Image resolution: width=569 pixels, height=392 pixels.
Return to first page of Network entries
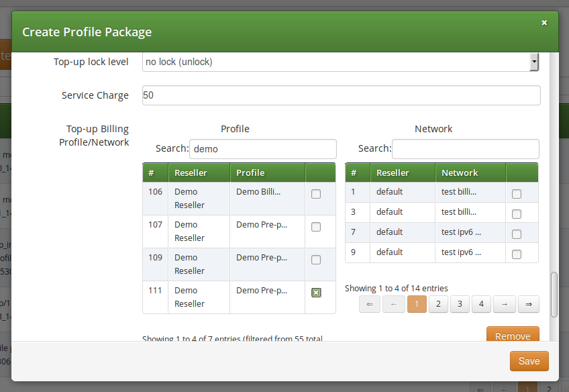coord(370,304)
